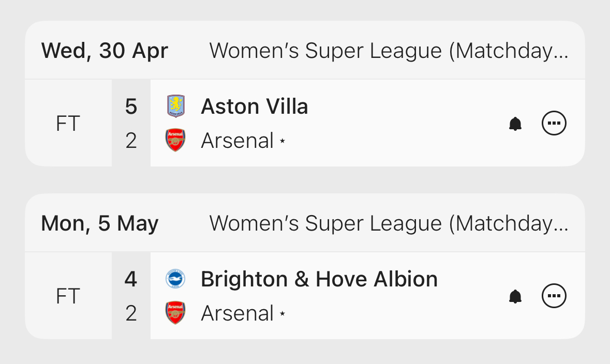The width and height of the screenshot is (610, 364).
Task: Click FT status of the Brighton match
Action: [68, 296]
